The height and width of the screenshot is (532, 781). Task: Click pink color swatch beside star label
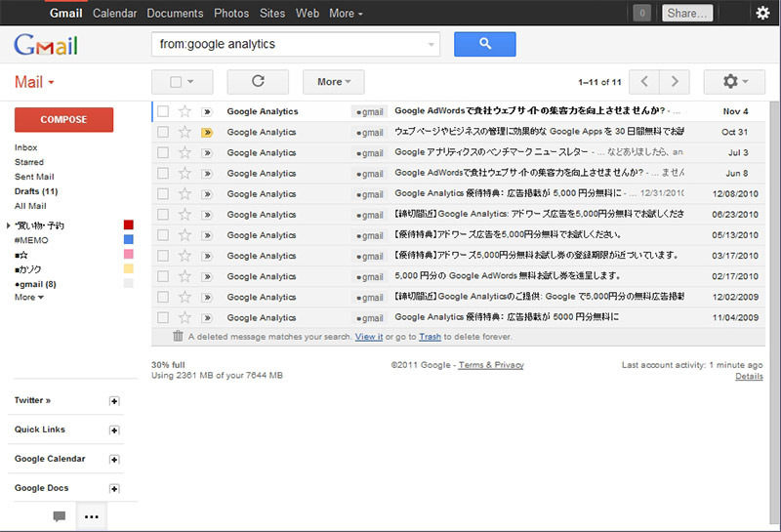tap(129, 254)
